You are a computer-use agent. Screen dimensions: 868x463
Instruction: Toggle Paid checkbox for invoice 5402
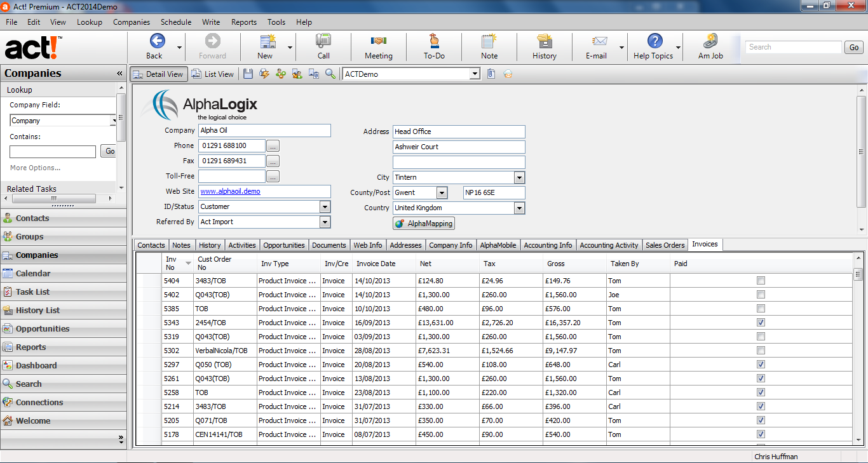coord(761,295)
